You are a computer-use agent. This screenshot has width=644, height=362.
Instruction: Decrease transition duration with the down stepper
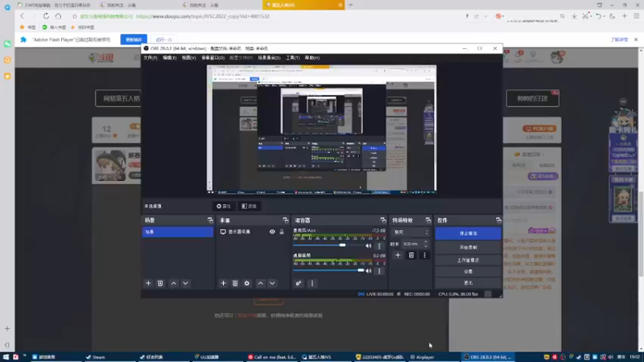(426, 246)
